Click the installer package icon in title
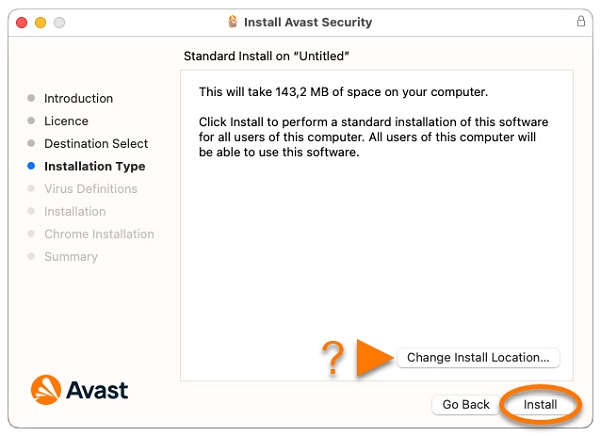 pyautogui.click(x=232, y=21)
